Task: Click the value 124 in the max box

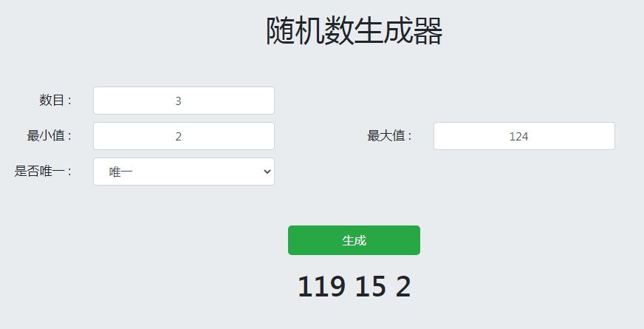Action: [519, 137]
